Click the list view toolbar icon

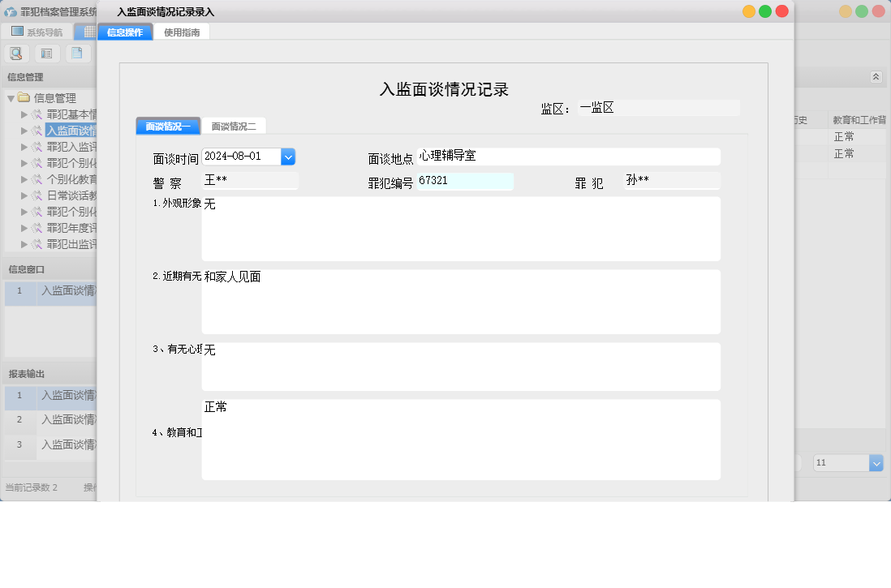46,54
